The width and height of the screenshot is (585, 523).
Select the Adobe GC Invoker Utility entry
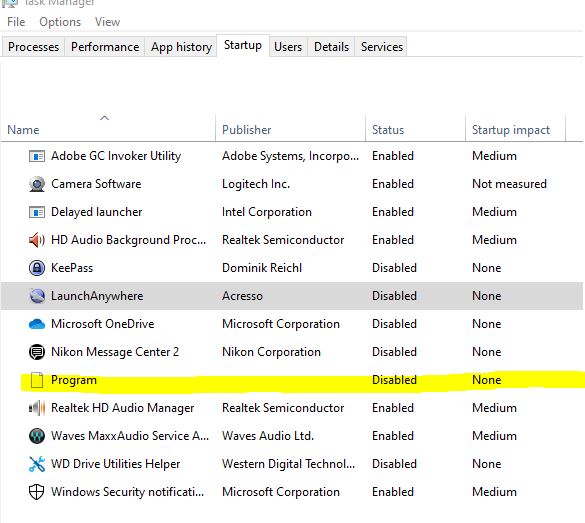point(116,156)
